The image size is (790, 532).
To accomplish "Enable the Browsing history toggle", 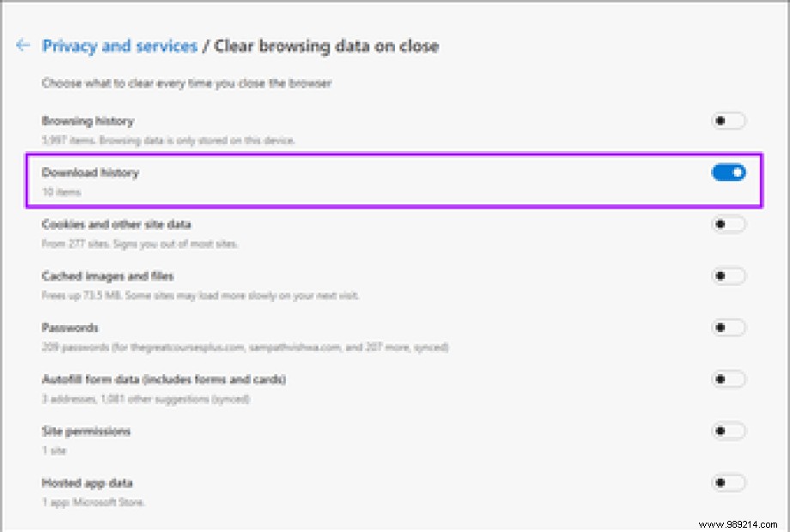I will (x=727, y=121).
